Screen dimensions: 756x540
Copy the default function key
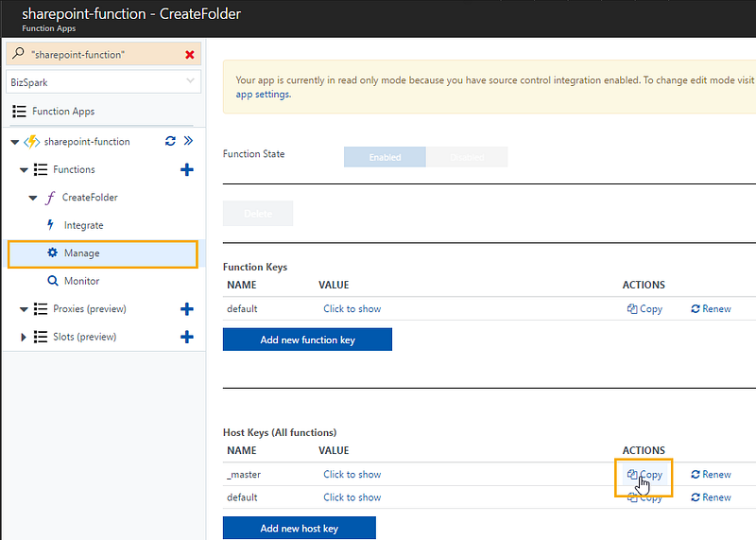(644, 309)
